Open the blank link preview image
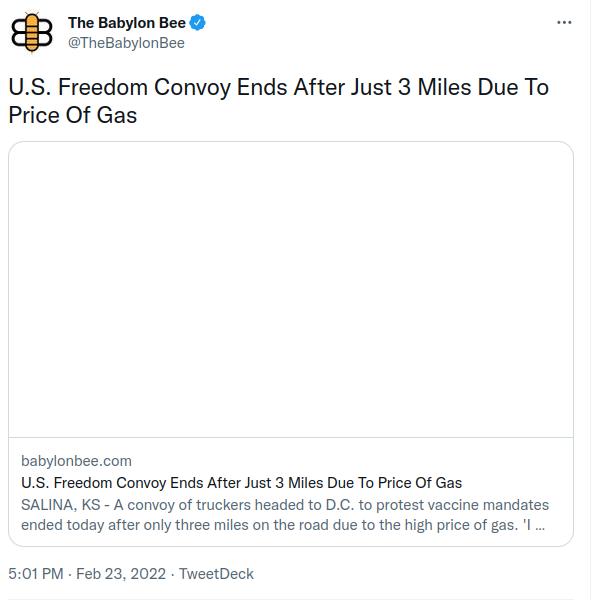This screenshot has height=601, width=600. coord(291,289)
